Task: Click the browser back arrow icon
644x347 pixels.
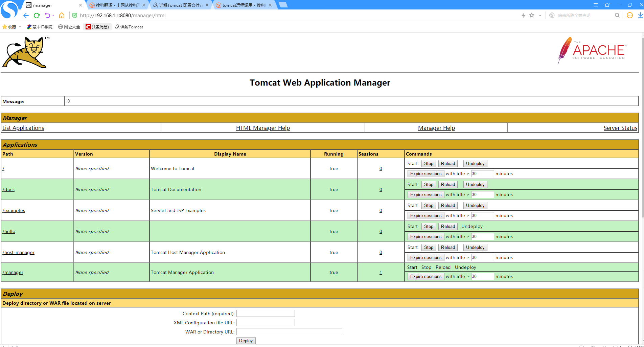Action: 26,16
